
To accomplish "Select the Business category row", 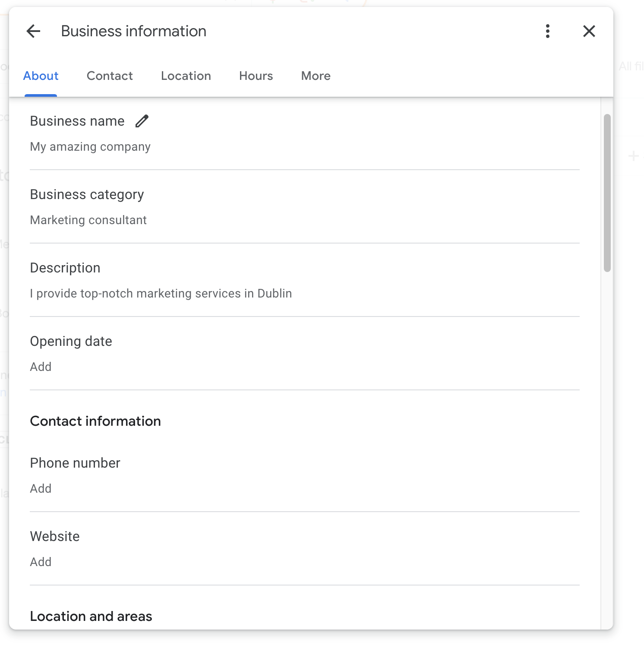I will coord(87,194).
